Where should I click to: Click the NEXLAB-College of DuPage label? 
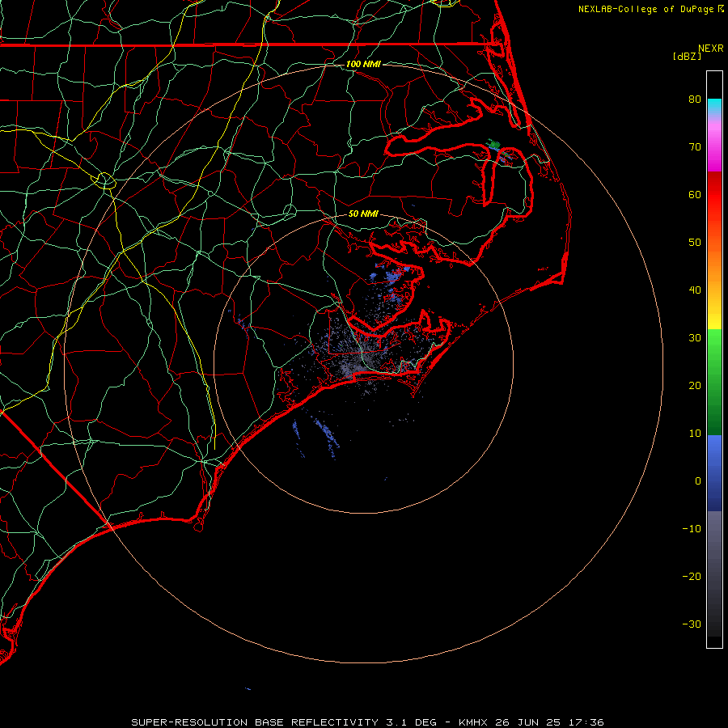coord(645,9)
